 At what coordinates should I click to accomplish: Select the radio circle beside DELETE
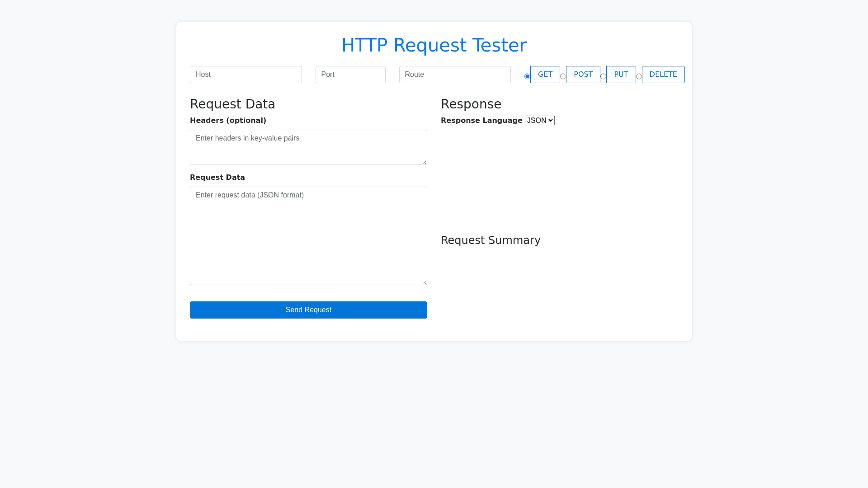[639, 76]
